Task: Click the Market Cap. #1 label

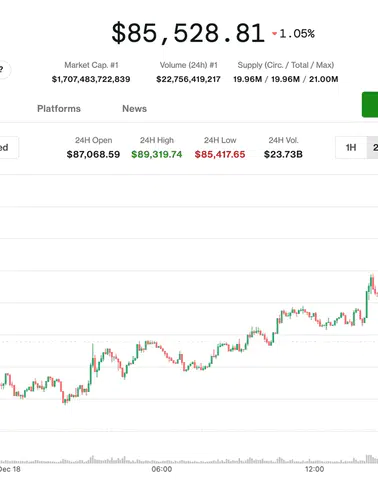Action: pyautogui.click(x=91, y=65)
